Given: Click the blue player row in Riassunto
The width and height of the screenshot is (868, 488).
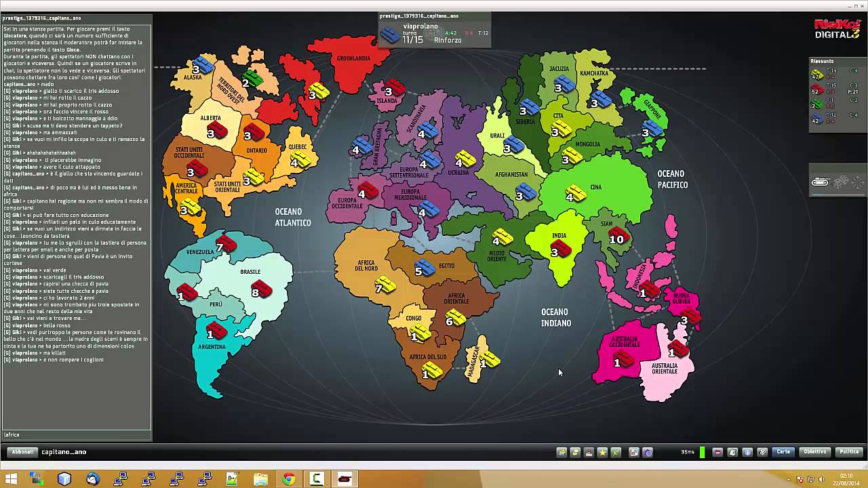Looking at the screenshot, I should tap(835, 118).
